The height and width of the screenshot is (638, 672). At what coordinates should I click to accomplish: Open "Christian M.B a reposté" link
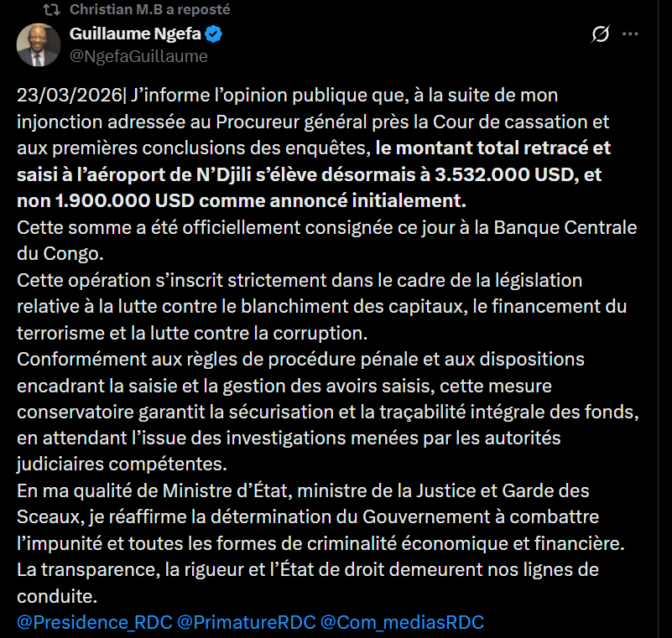tap(149, 10)
